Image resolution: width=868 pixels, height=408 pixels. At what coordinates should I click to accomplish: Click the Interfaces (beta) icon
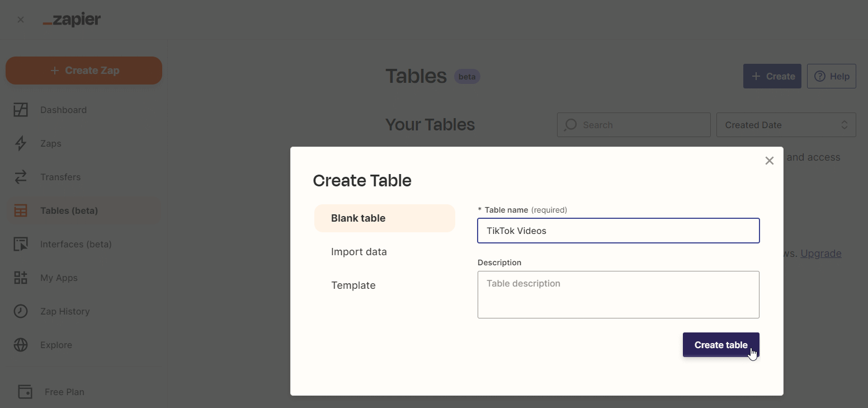21,244
